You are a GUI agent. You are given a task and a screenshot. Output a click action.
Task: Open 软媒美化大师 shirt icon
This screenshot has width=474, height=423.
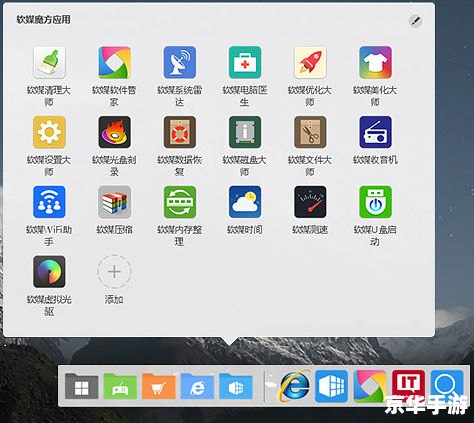pos(375,63)
